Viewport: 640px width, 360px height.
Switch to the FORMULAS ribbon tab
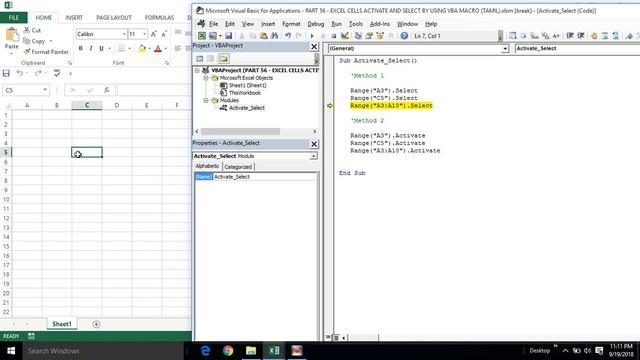pos(159,18)
